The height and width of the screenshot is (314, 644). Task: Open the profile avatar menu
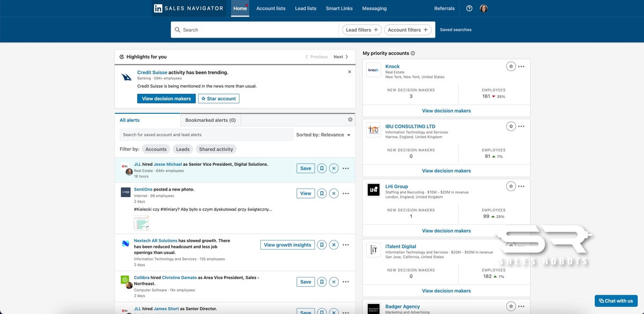tap(484, 9)
